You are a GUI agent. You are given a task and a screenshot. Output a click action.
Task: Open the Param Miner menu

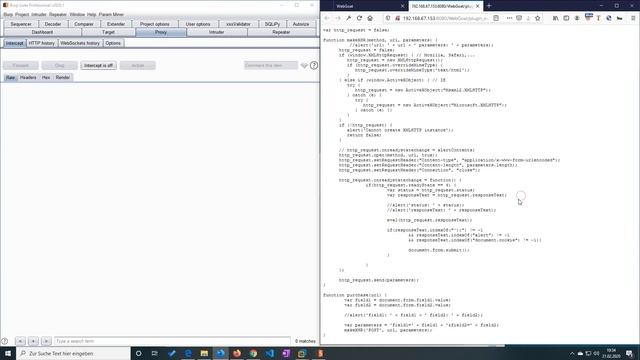[111, 14]
